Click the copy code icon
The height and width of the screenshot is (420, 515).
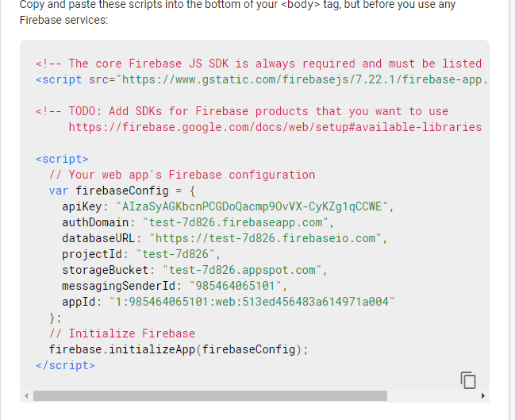tap(468, 380)
